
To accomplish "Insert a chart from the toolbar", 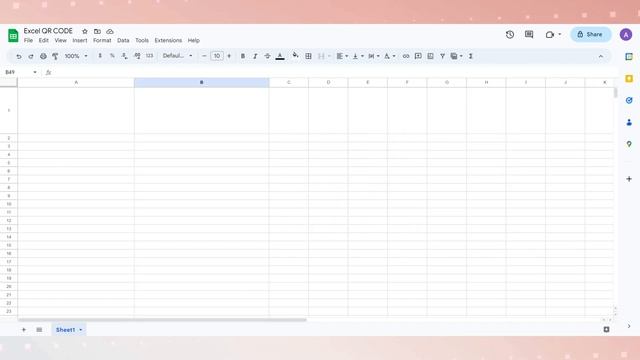I will coord(430,56).
